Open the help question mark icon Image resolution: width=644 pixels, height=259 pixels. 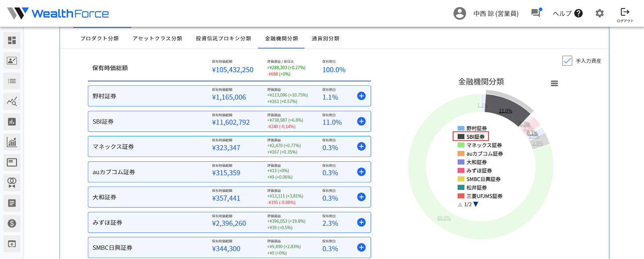tap(578, 13)
